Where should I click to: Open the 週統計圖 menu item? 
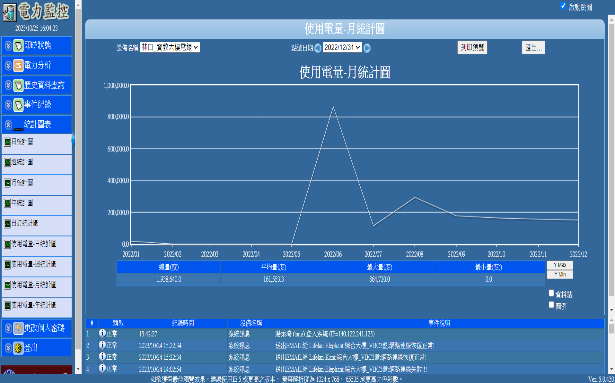(36, 164)
